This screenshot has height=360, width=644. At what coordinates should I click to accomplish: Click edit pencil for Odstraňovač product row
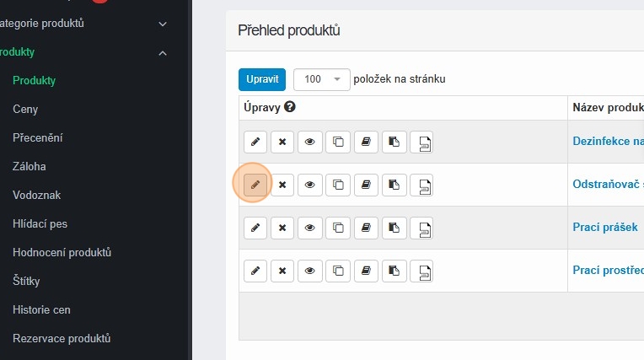(255, 184)
